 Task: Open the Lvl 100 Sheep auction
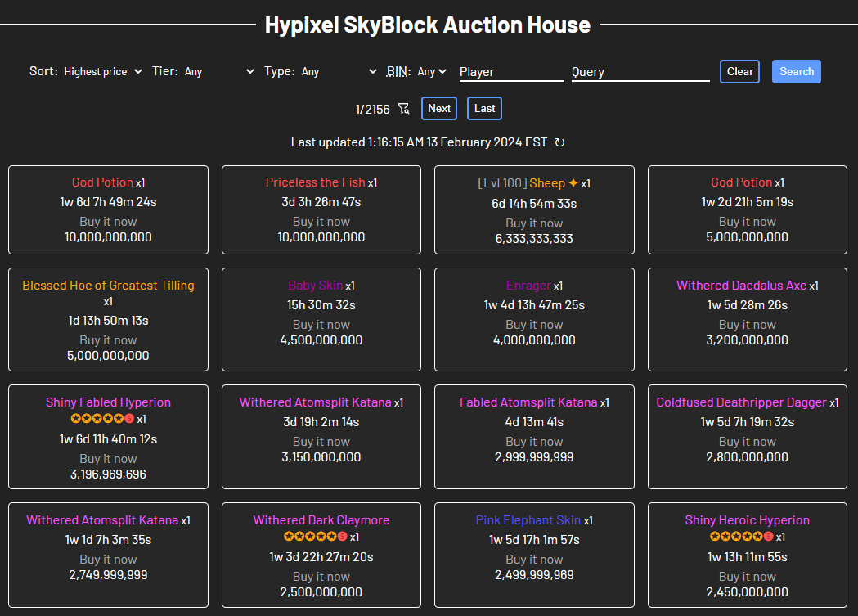[534, 210]
